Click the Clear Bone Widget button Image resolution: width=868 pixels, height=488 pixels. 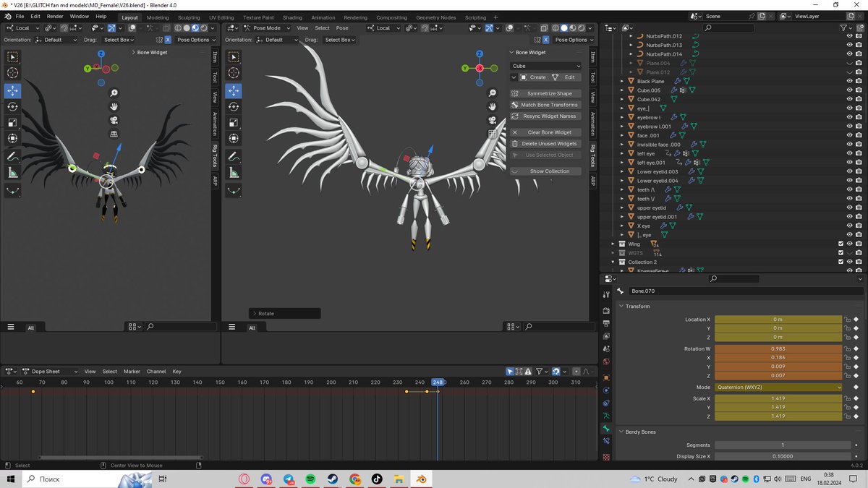(x=545, y=132)
